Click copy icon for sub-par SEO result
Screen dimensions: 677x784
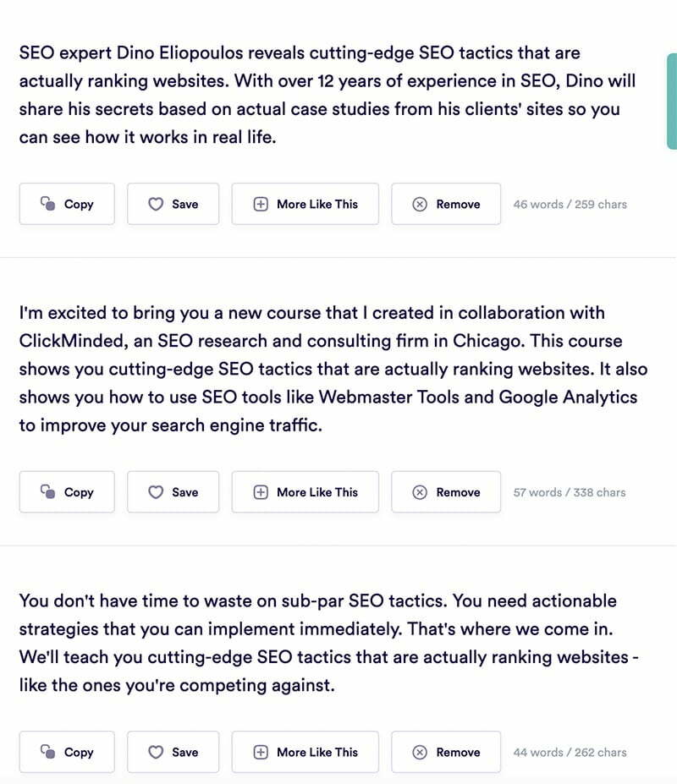click(47, 752)
